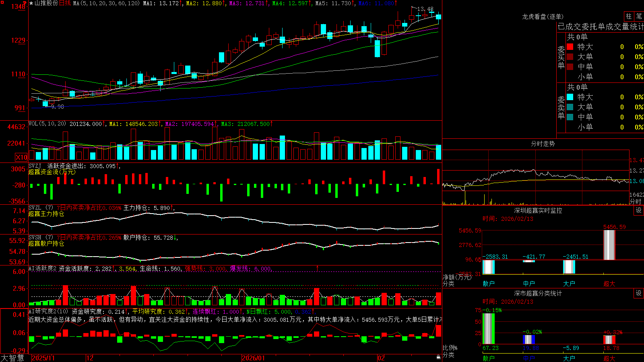Screen dimensions: 644x362
Task: Click the -2583.31 散户 bar in real-time monitor
Action: click(489, 267)
